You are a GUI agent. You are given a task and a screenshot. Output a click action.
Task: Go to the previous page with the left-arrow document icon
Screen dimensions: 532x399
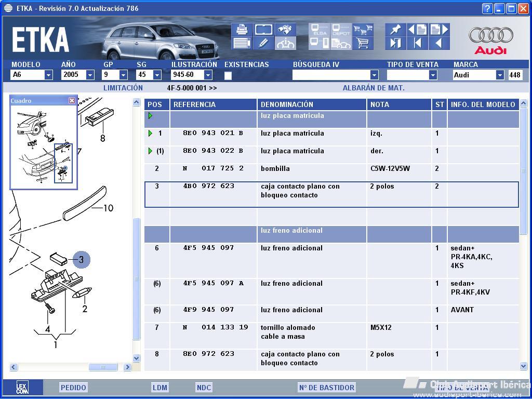417,30
